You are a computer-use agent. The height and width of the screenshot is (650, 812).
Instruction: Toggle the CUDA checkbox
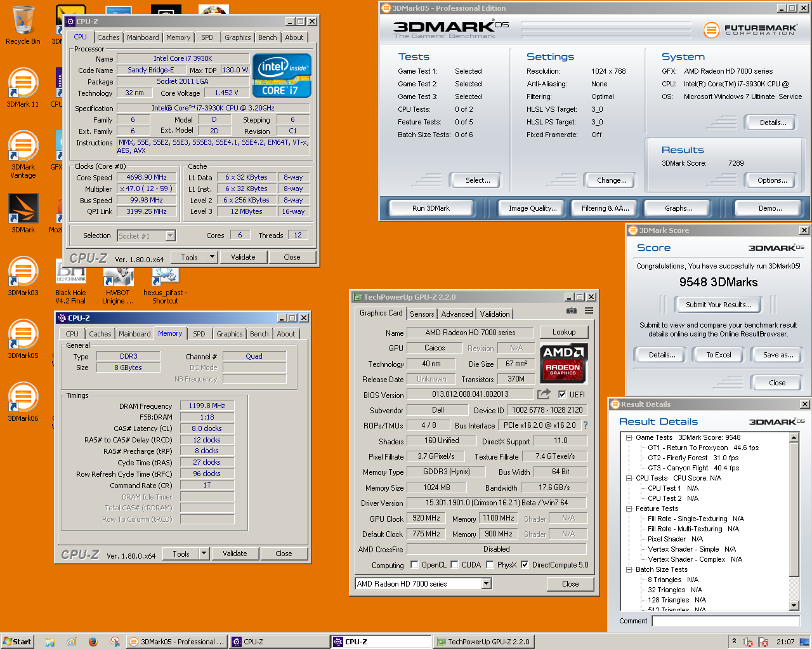tap(454, 564)
